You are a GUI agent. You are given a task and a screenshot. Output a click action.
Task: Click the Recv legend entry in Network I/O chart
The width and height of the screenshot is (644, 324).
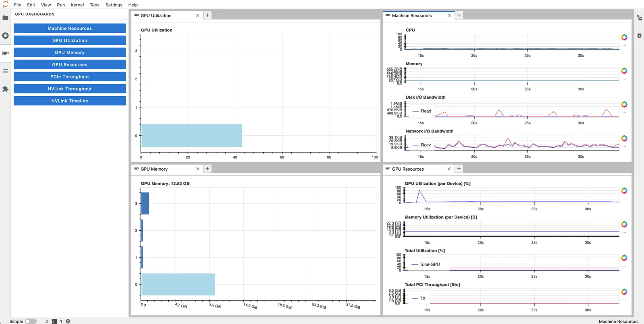[x=422, y=145]
